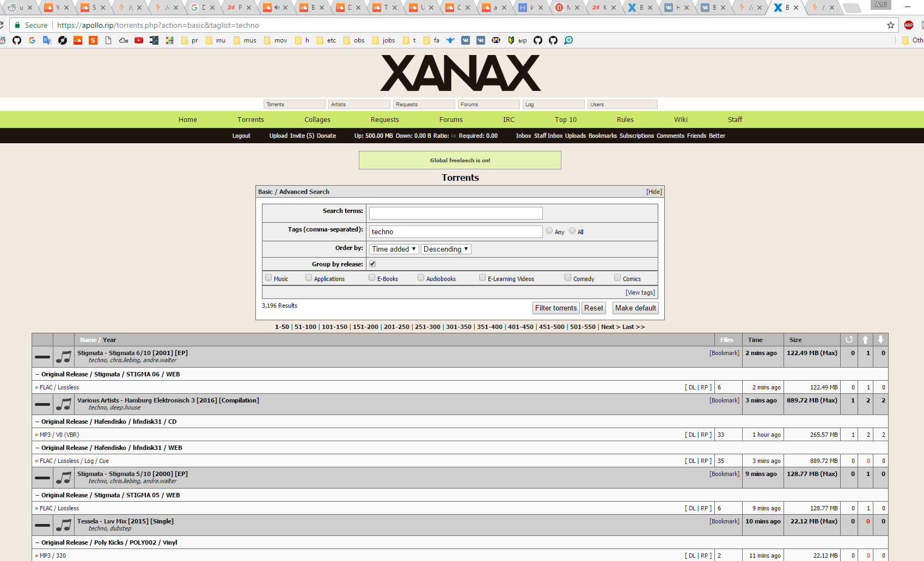Go to results page 51-100
Viewport: 924px width, 561px height.
pos(305,327)
